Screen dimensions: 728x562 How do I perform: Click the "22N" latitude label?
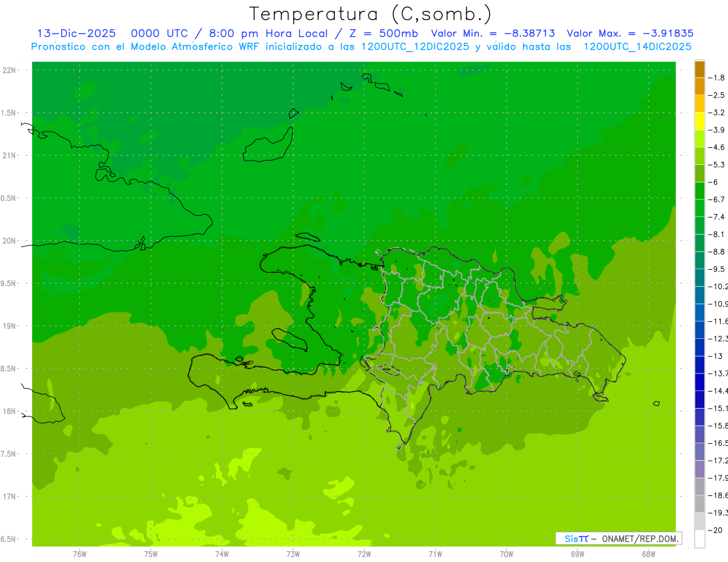(x=10, y=70)
